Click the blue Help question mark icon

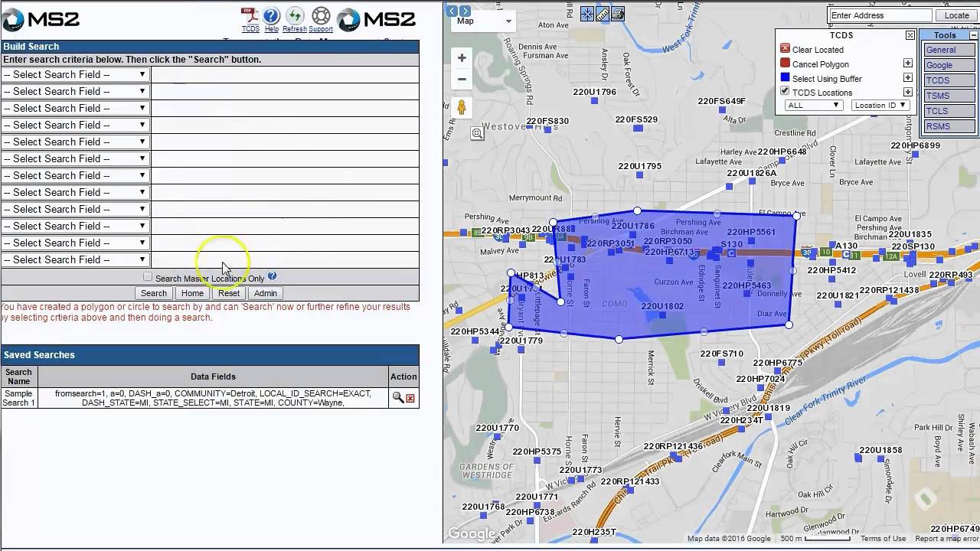271,15
